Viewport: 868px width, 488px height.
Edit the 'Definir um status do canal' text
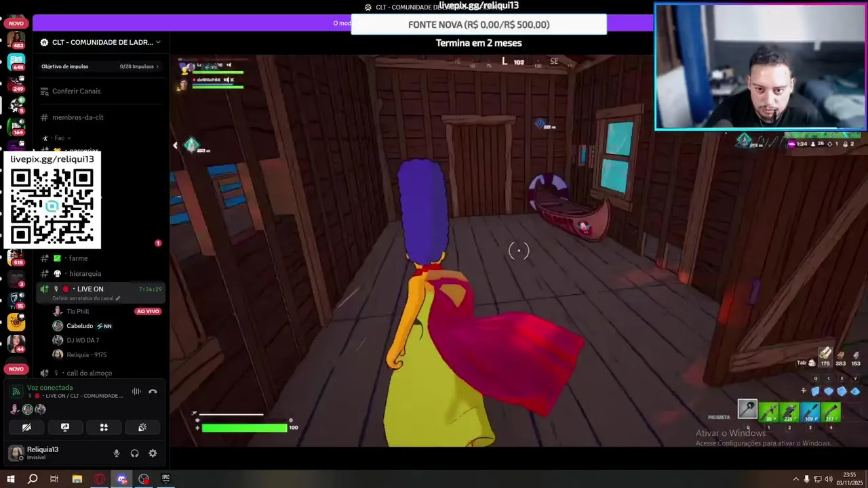pos(85,298)
